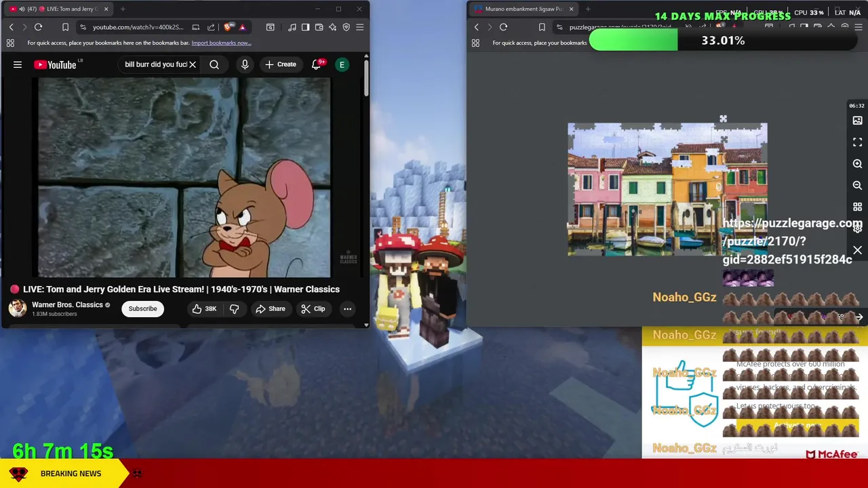Open Warner Bros. Classics channel name
Image resolution: width=868 pixels, height=488 pixels.
(x=67, y=305)
